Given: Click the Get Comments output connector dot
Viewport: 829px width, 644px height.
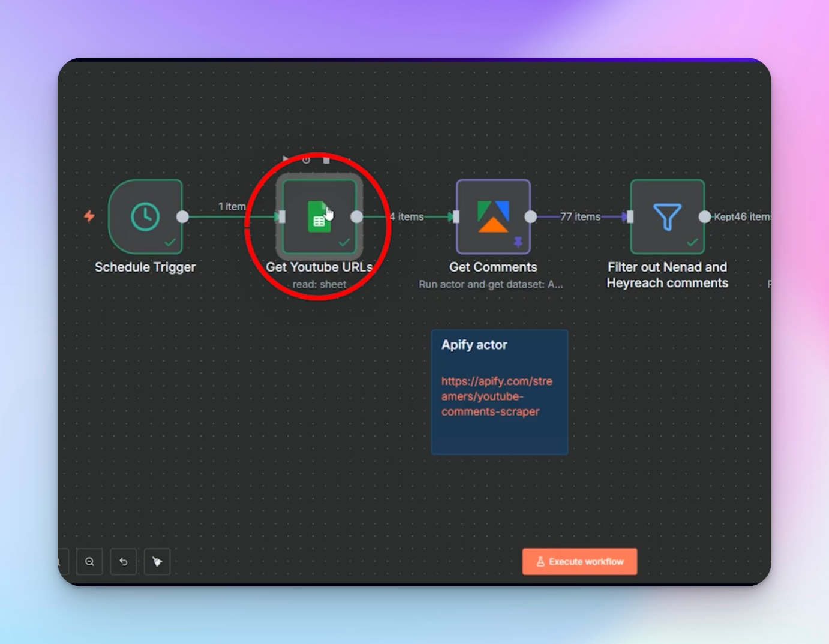Looking at the screenshot, I should coord(530,217).
